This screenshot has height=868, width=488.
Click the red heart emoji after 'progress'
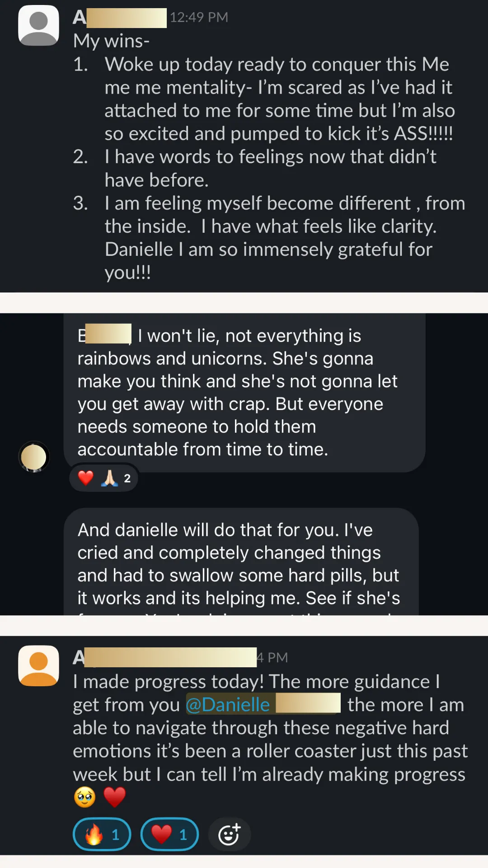coord(114,797)
